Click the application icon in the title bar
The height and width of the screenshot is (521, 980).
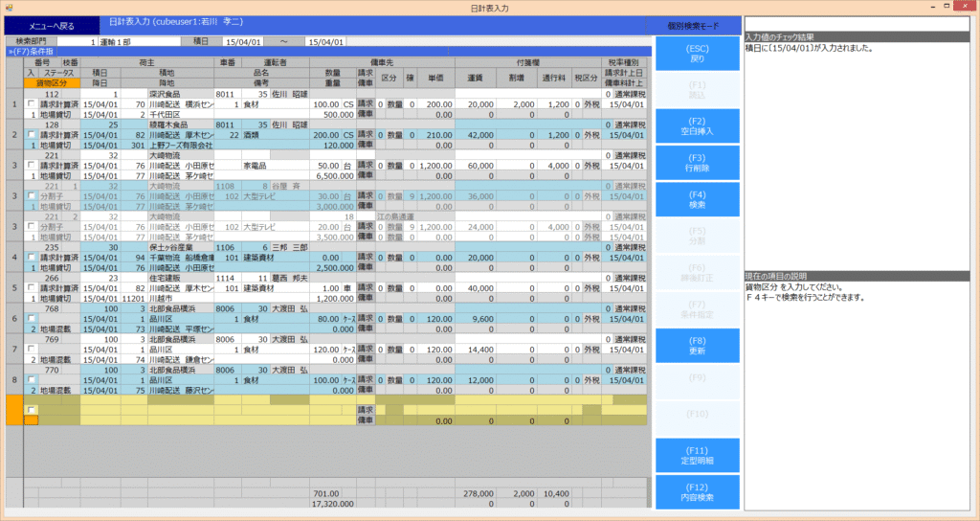(x=8, y=7)
